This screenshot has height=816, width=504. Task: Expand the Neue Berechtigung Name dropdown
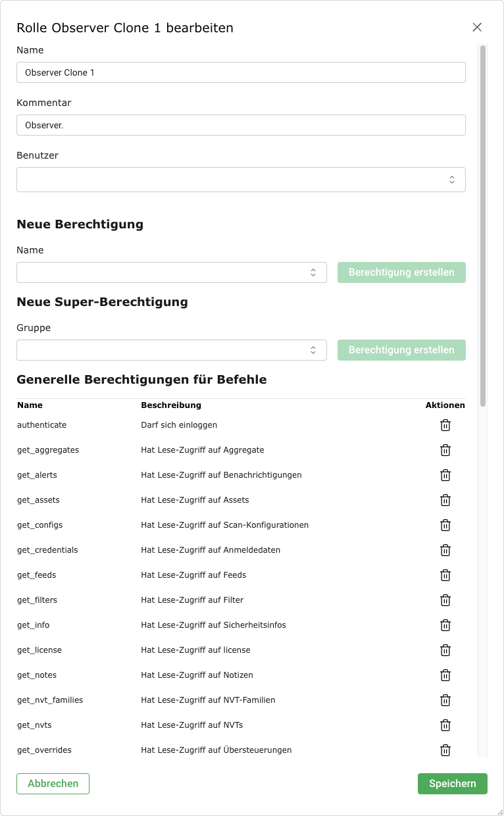pos(171,272)
